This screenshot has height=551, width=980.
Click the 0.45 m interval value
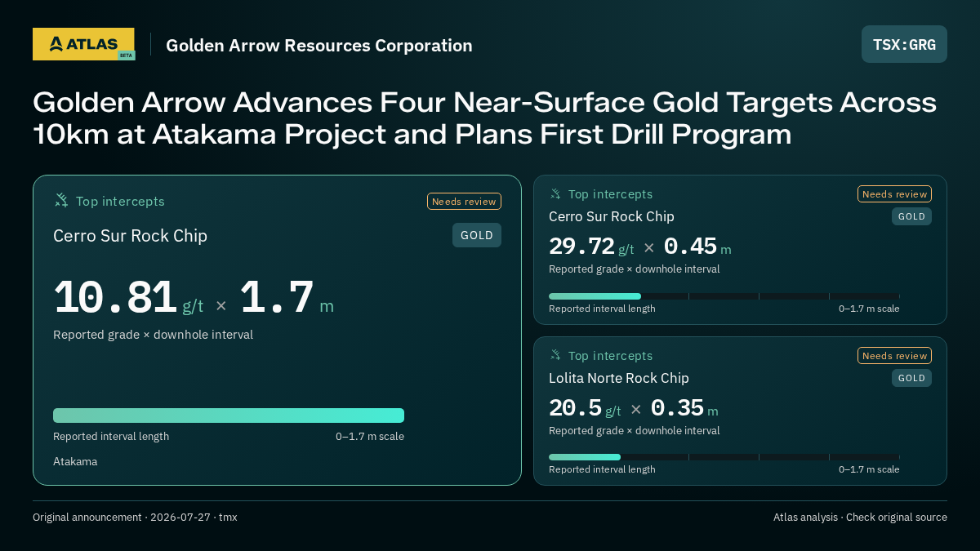(x=697, y=247)
